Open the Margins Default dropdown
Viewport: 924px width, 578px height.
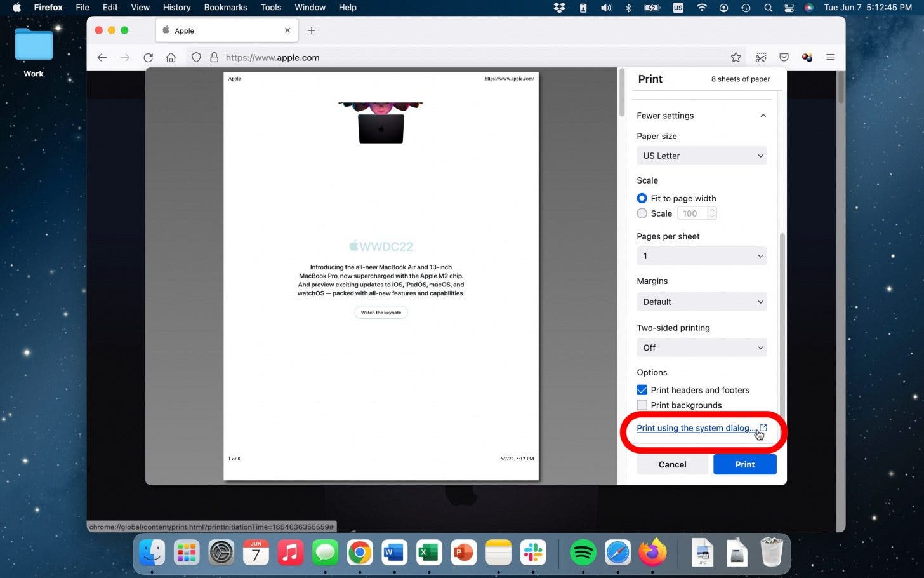click(701, 302)
